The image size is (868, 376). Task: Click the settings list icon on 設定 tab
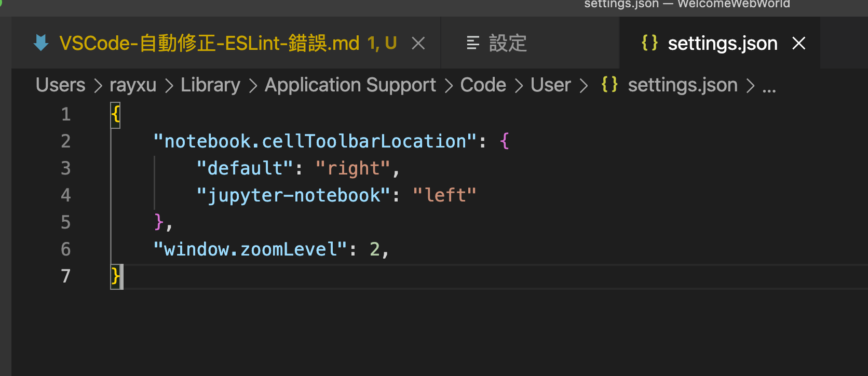coord(472,43)
